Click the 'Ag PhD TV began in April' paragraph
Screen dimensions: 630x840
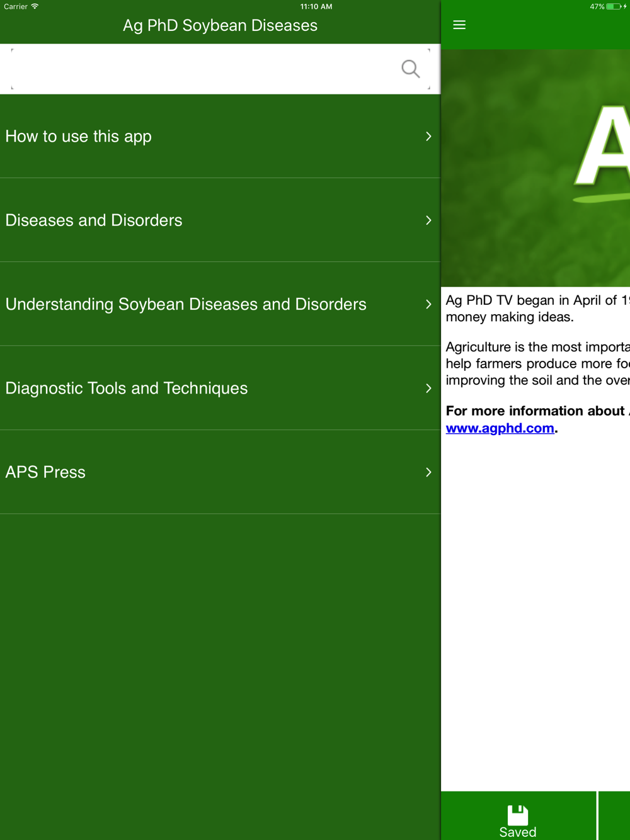(x=538, y=309)
